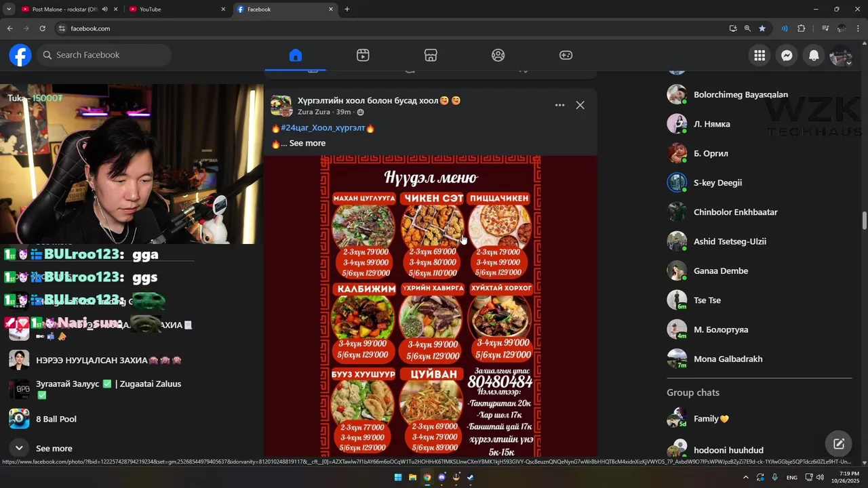The height and width of the screenshot is (488, 868).
Task: Open the Нүүдэл меню post image
Action: pos(431,306)
